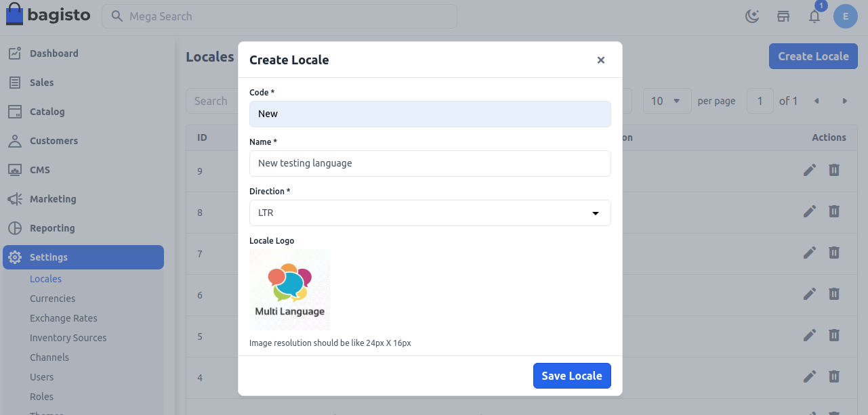The width and height of the screenshot is (868, 415).
Task: Click the user avatar E
Action: 846,16
